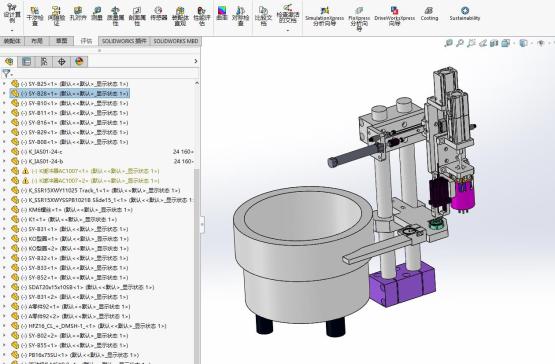Select the SY-B16<1> component row

70,123
